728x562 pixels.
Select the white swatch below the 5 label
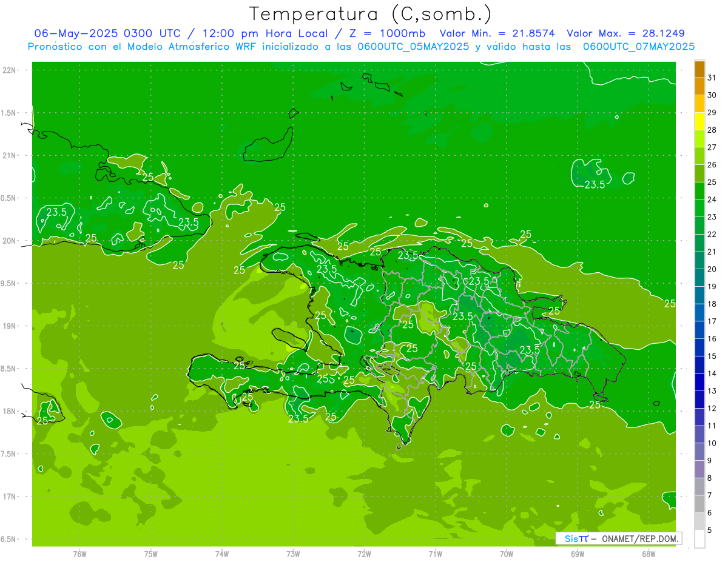click(699, 539)
